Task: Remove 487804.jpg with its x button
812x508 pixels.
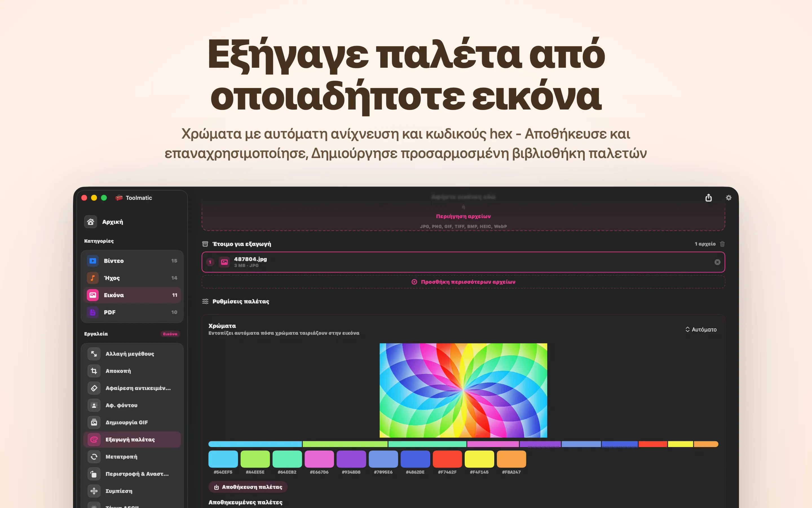Action: pyautogui.click(x=717, y=262)
